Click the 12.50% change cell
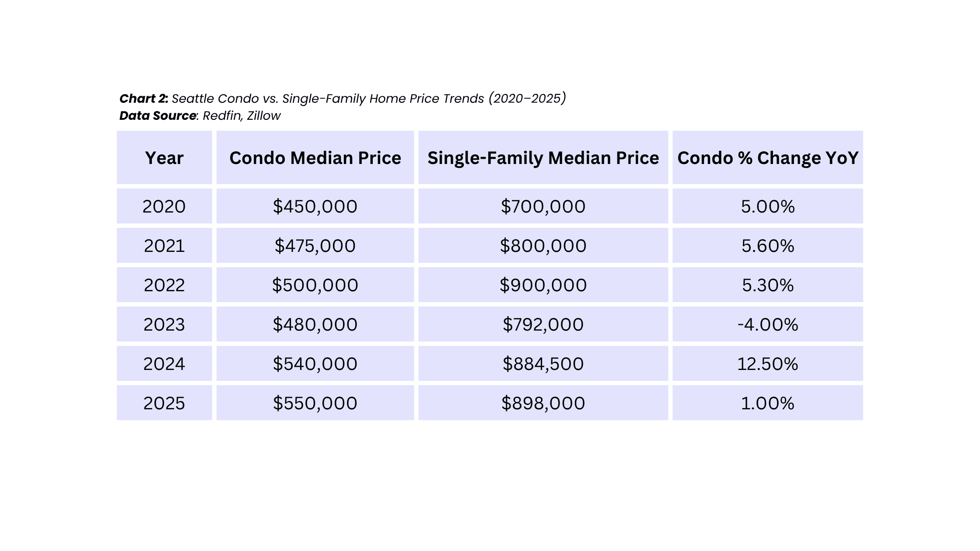Image resolution: width=980 pixels, height=551 pixels. point(768,364)
